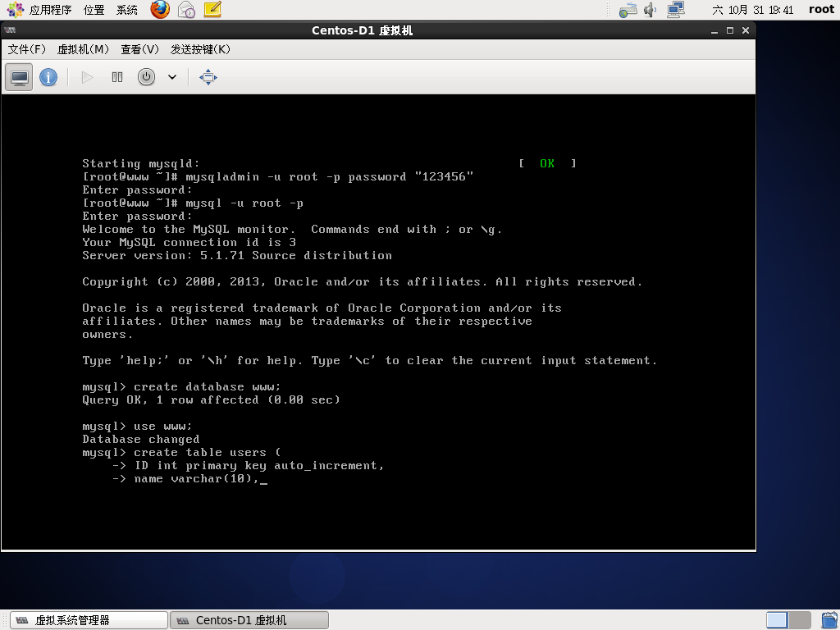Open the notes applet in the panel
The height and width of the screenshot is (630, 840).
(212, 10)
